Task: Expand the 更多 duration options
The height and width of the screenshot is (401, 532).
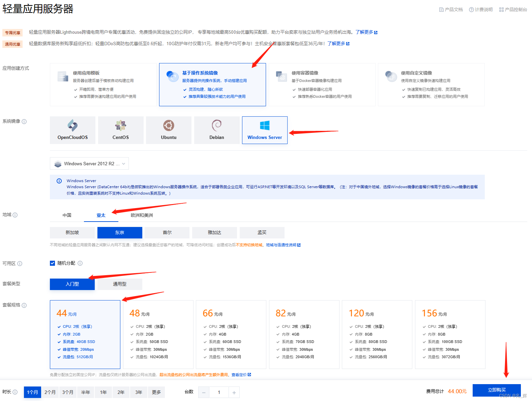Action: [x=156, y=392]
